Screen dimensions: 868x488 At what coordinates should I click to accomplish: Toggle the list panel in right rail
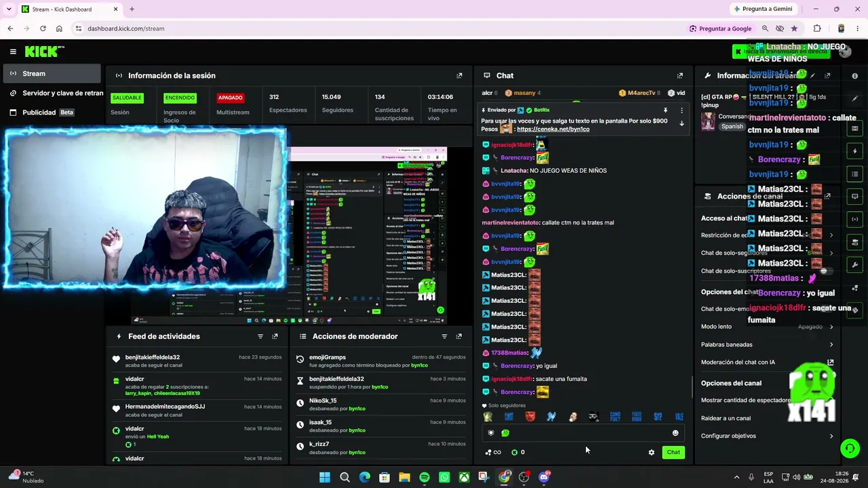point(855,174)
